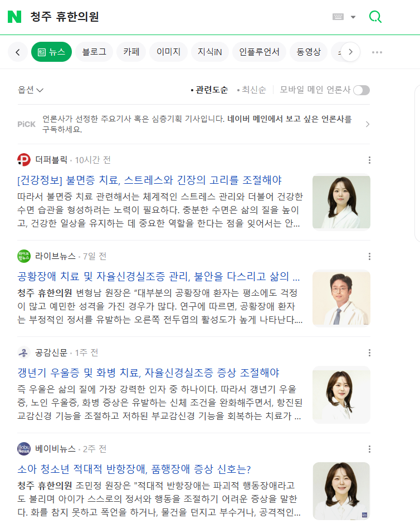The height and width of the screenshot is (524, 420).
Task: Expand keyboard dropdown arrow beside search
Action: (353, 17)
